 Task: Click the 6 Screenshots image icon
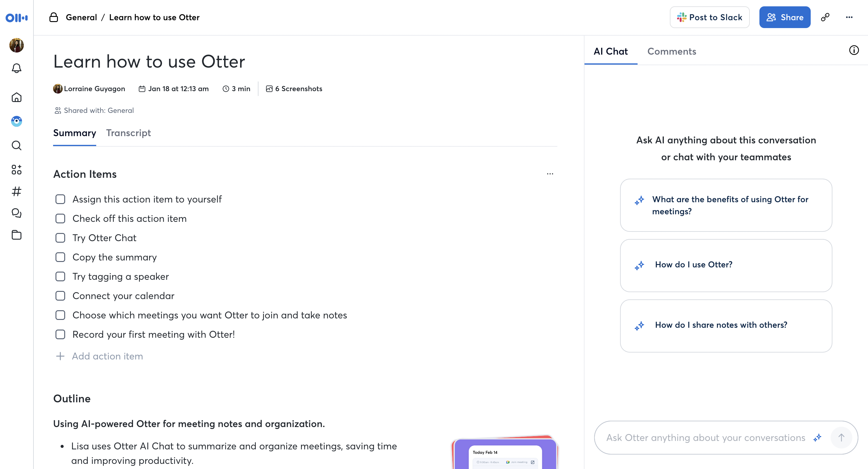[269, 89]
